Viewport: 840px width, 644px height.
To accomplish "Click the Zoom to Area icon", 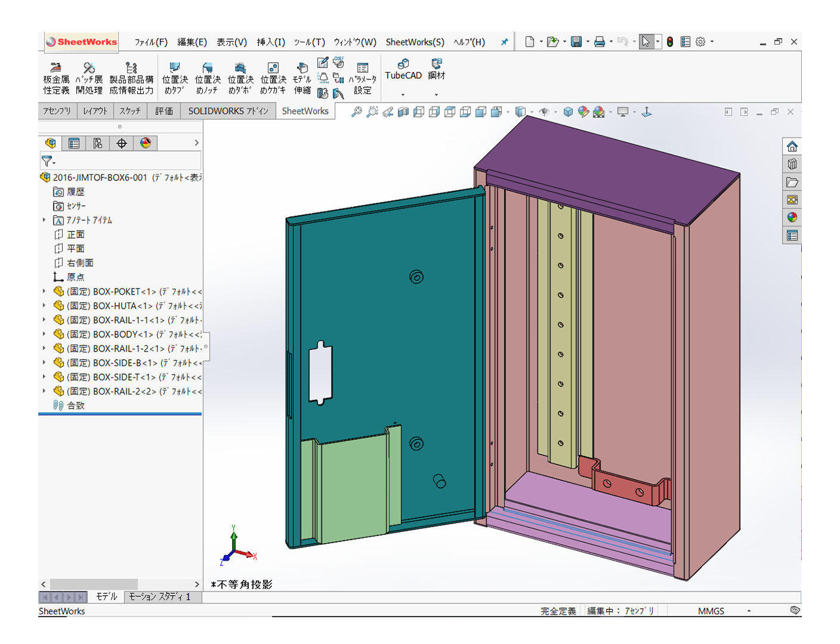I will tap(372, 112).
